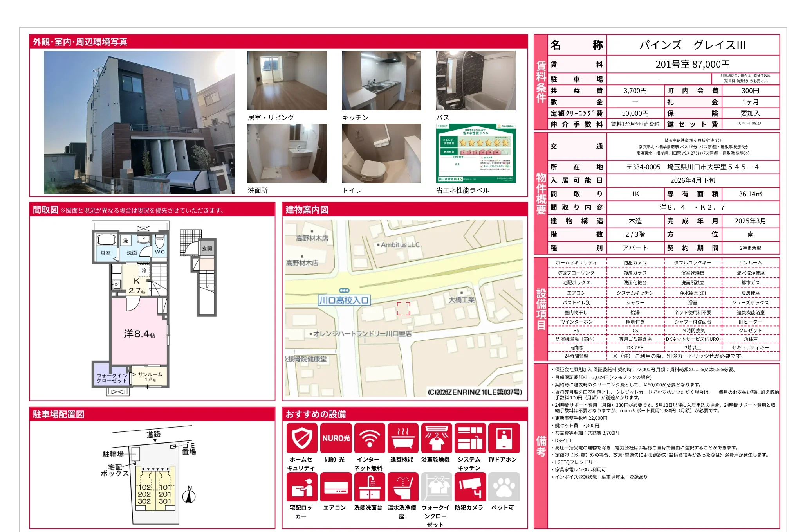This screenshot has width=805, height=532.
Task: Click the system kitchen icon
Action: [x=470, y=438]
